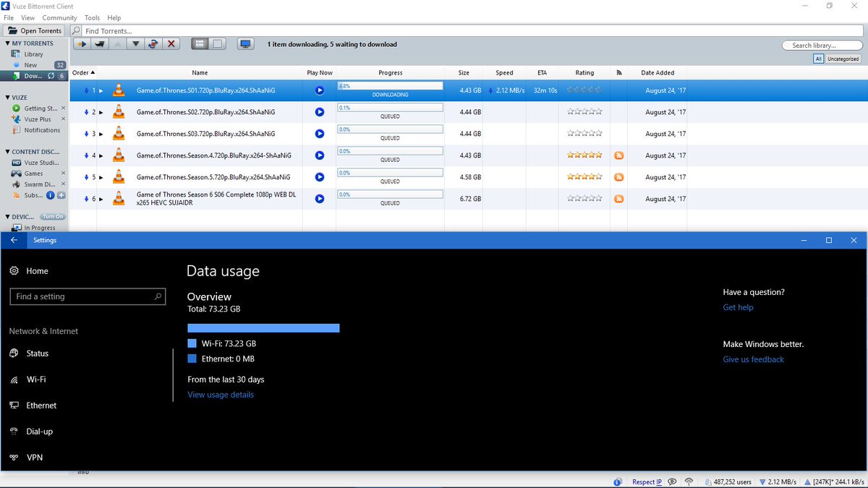This screenshot has height=488, width=868.
Task: Select the Uncategorized filter
Action: click(x=843, y=59)
